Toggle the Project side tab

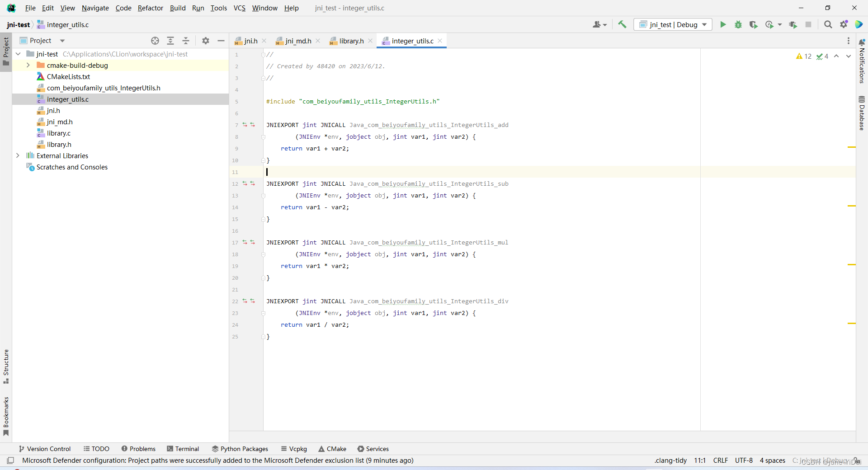point(6,51)
